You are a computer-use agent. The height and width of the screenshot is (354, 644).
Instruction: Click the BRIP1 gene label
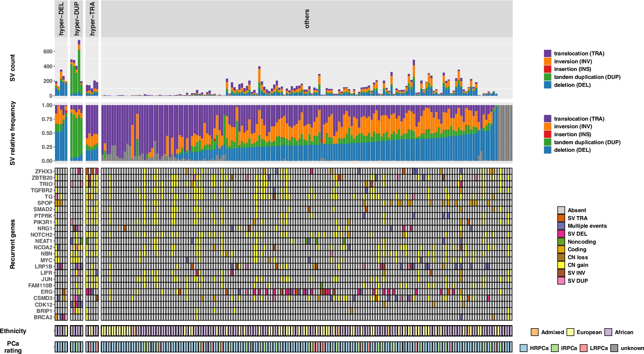(x=44, y=311)
